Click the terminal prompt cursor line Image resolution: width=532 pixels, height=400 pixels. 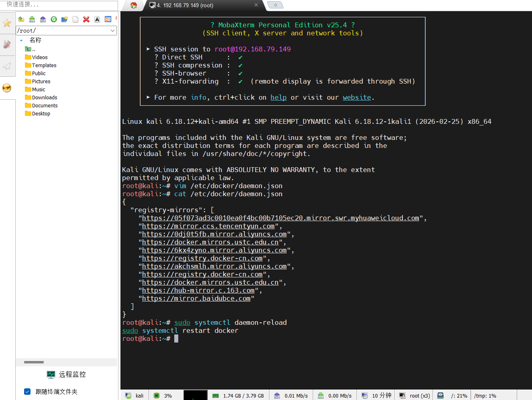click(x=150, y=338)
